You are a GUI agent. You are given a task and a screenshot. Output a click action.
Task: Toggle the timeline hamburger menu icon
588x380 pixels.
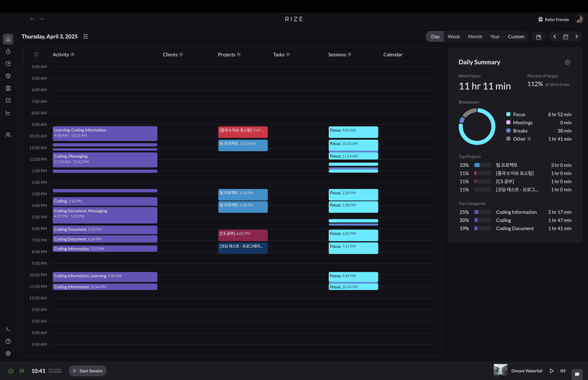coord(36,54)
